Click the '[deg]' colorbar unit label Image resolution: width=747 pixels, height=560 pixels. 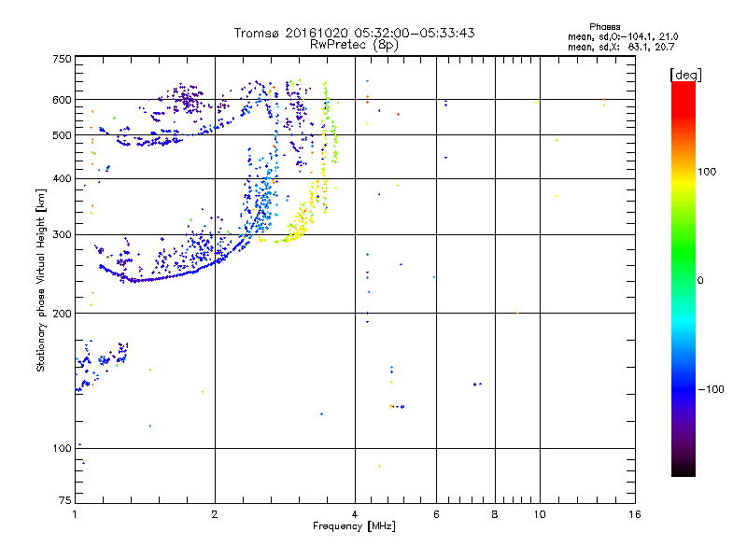[x=685, y=75]
